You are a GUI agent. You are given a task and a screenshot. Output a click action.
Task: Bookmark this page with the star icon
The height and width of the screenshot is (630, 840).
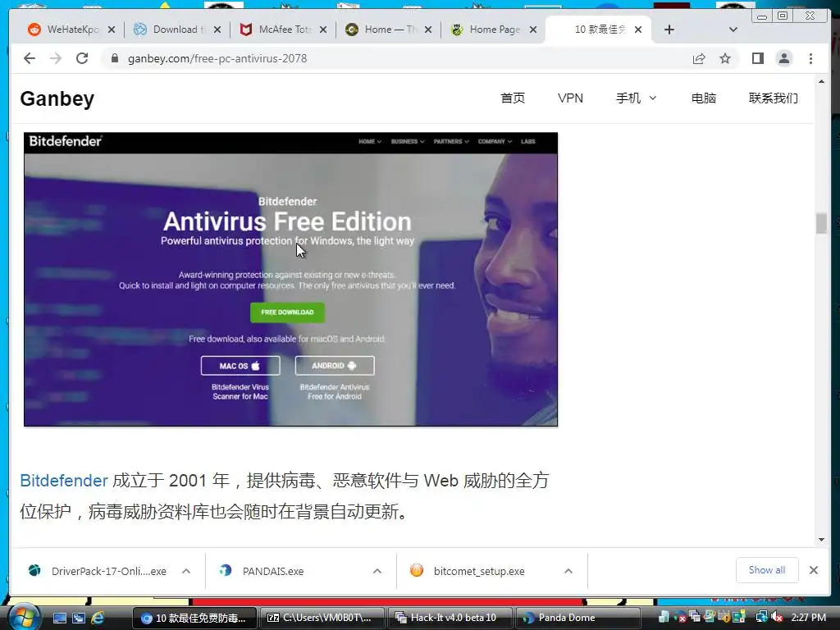(725, 58)
